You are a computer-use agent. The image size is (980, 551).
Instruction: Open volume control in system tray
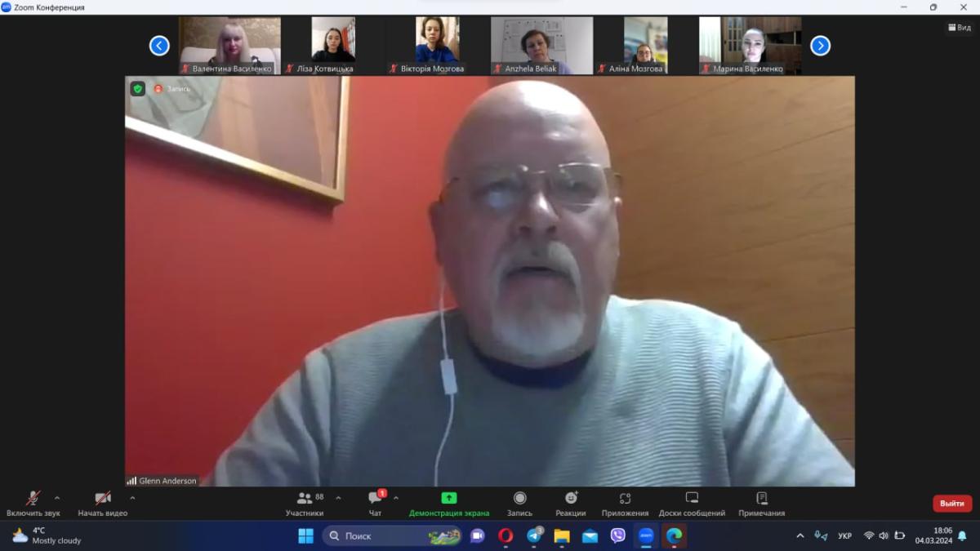(x=884, y=535)
